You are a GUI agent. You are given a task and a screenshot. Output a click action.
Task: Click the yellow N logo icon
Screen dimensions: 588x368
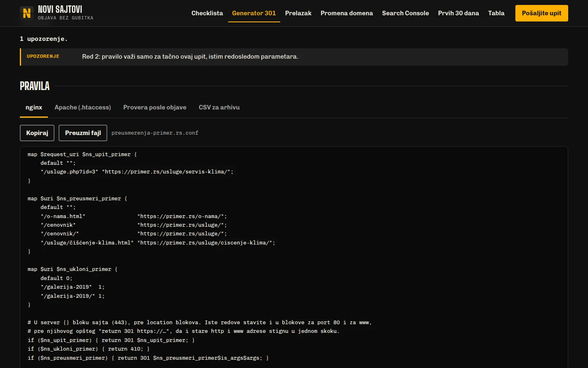27,13
